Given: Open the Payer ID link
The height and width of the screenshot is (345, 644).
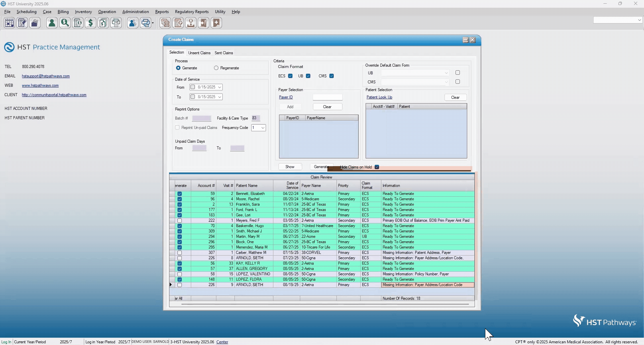Looking at the screenshot, I should click(286, 97).
